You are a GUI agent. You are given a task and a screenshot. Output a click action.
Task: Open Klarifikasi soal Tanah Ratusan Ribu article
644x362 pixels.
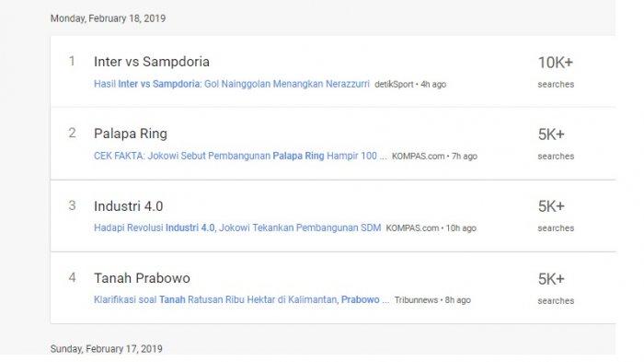pos(241,300)
